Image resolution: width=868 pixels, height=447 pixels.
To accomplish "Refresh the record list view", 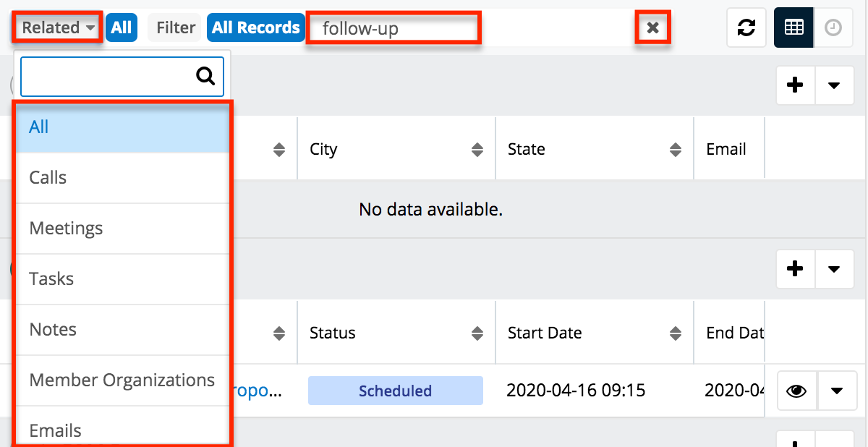I will 746,27.
